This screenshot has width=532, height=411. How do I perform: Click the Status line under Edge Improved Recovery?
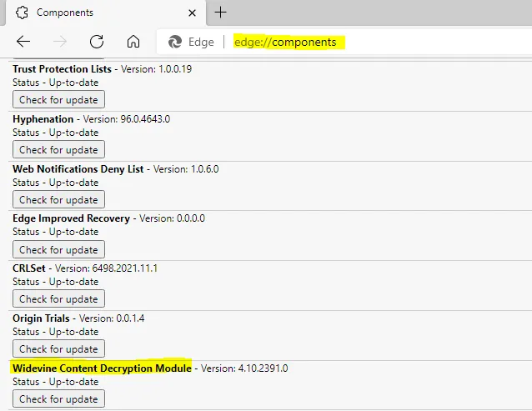point(56,232)
